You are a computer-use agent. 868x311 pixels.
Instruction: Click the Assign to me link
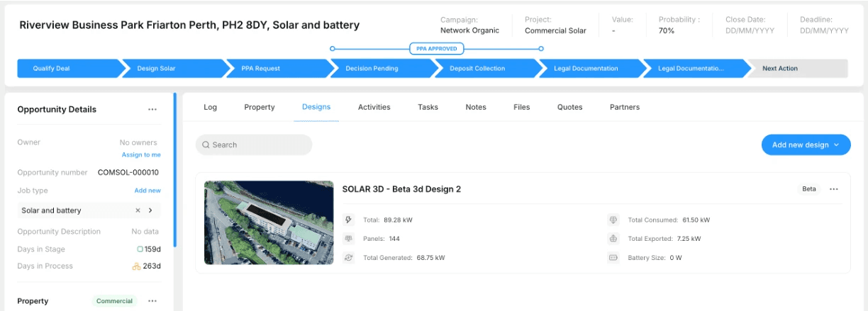141,154
